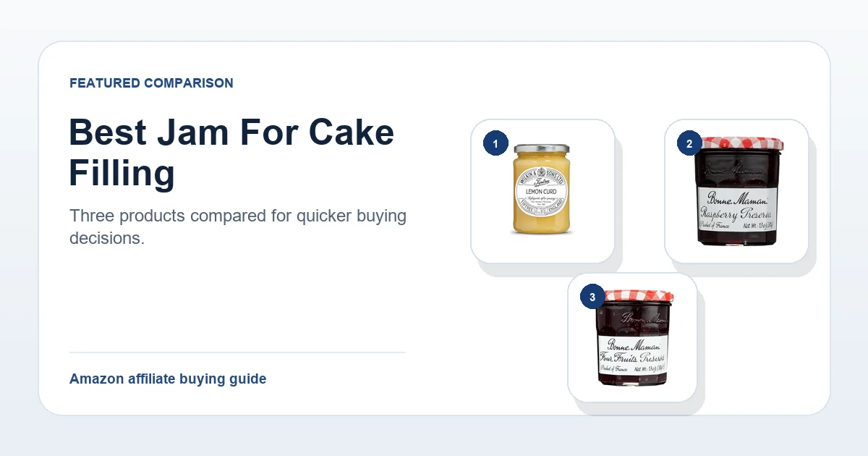
Task: Click the Best Jam For Cake Filling heading
Action: point(231,153)
